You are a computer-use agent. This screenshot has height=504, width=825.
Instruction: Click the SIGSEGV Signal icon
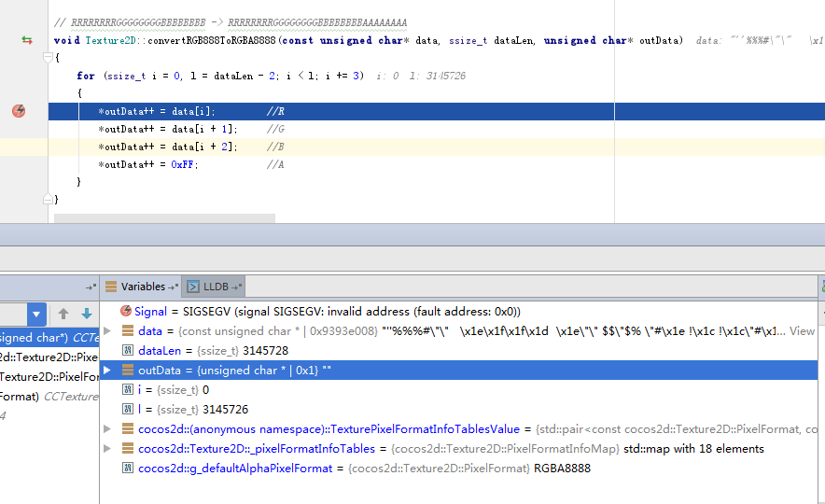[126, 311]
